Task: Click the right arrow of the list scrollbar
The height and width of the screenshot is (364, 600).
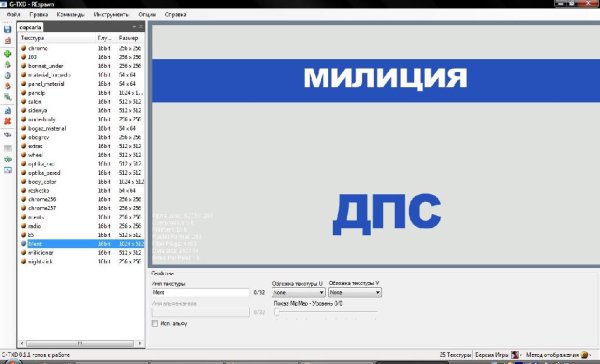Action: (140, 343)
